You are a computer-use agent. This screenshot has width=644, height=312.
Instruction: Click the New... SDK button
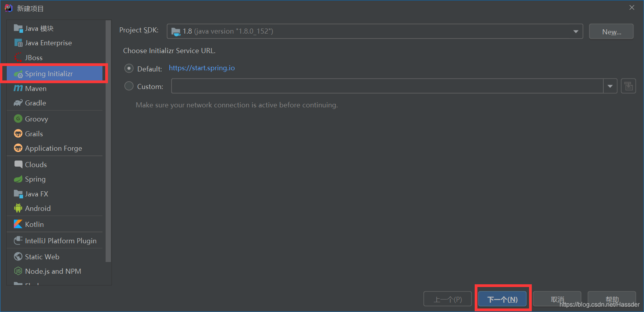(x=611, y=32)
